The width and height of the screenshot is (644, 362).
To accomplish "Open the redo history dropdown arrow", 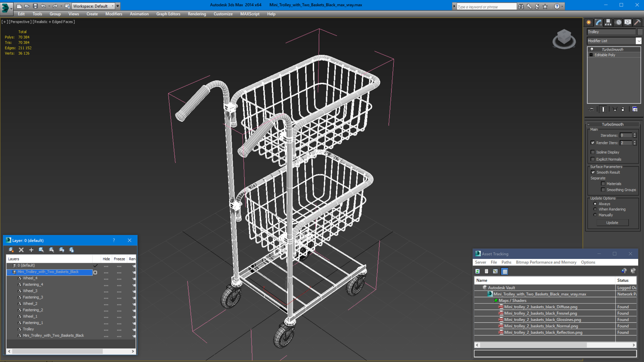I will click(61, 6).
